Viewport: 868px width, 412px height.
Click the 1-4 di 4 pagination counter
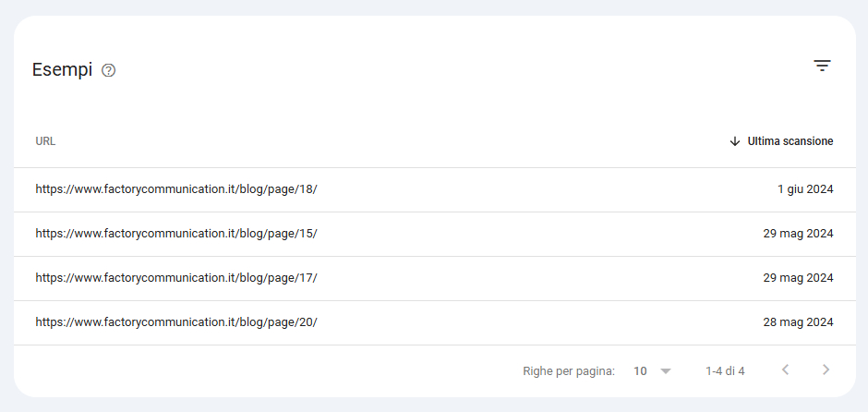coord(725,371)
